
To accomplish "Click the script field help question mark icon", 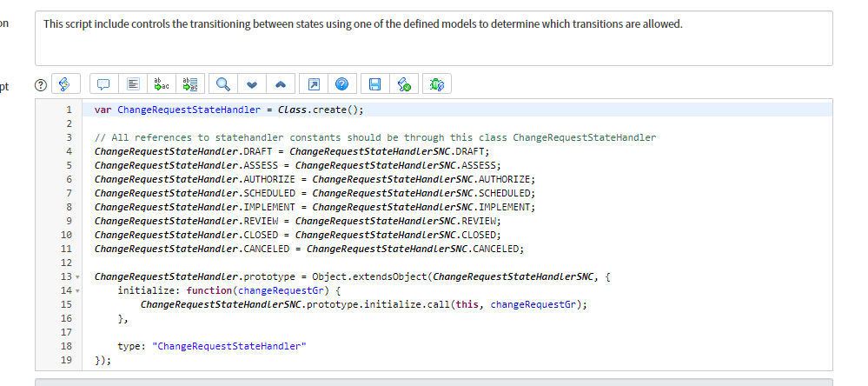I will [x=40, y=84].
